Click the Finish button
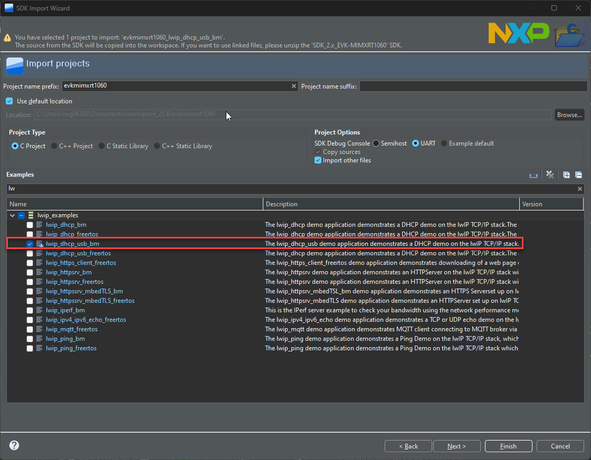 click(508, 446)
